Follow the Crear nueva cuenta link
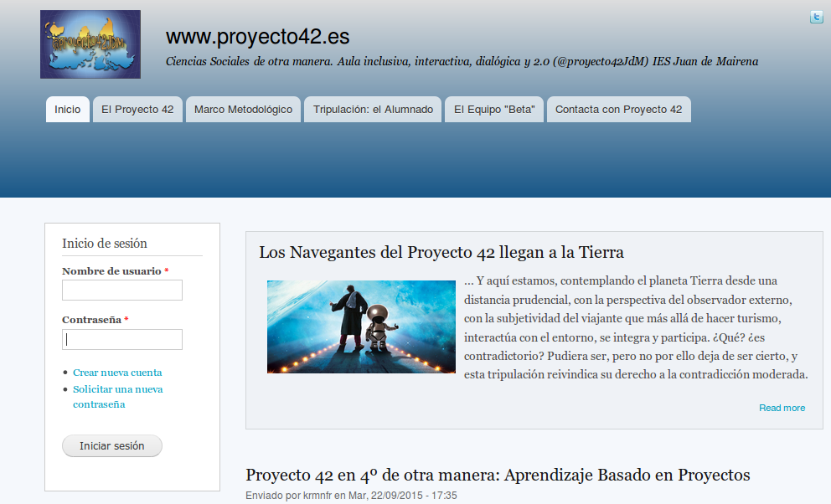831x504 pixels. click(117, 373)
